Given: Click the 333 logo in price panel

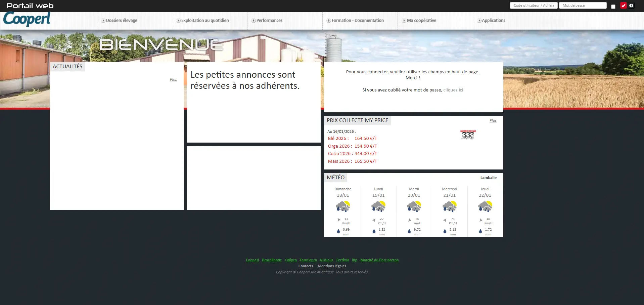Looking at the screenshot, I should coord(468,135).
